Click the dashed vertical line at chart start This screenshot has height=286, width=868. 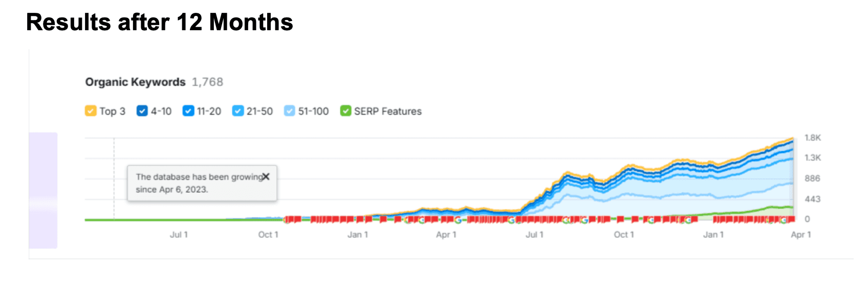(x=114, y=154)
